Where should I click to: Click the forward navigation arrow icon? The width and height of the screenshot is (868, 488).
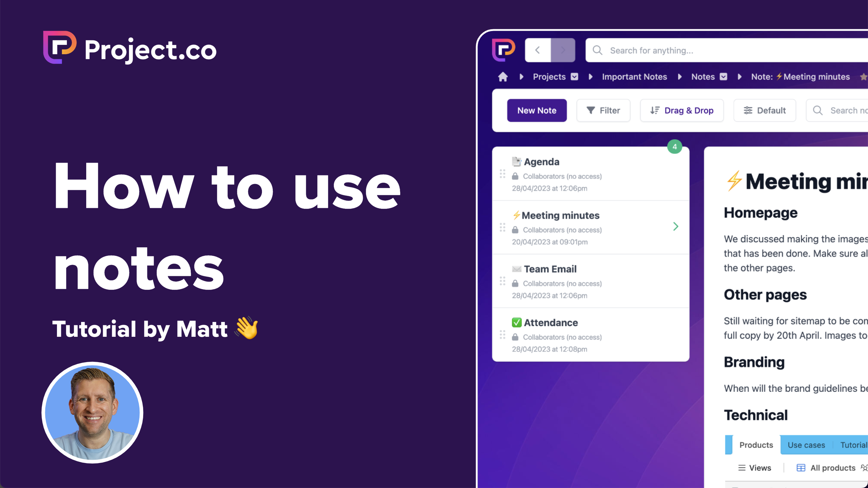click(x=563, y=51)
